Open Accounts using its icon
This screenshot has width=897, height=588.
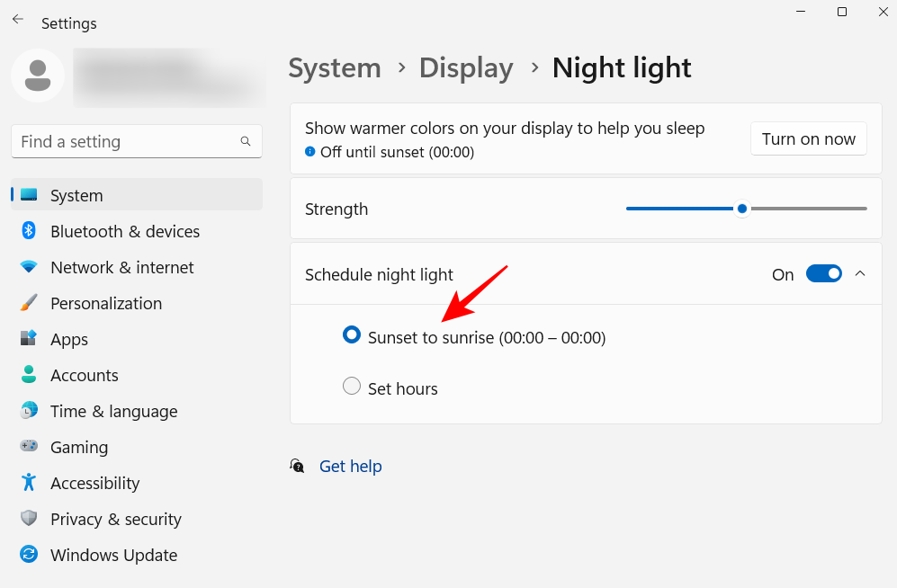tap(28, 375)
